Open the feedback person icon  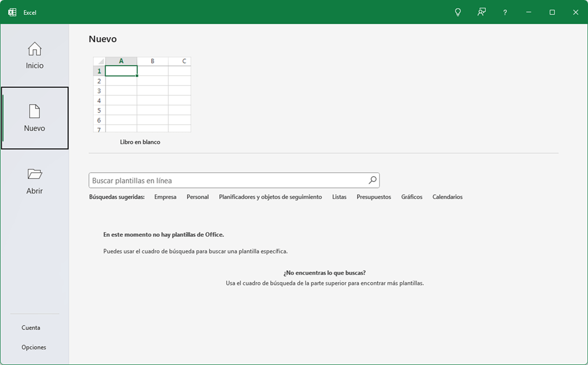pyautogui.click(x=482, y=12)
